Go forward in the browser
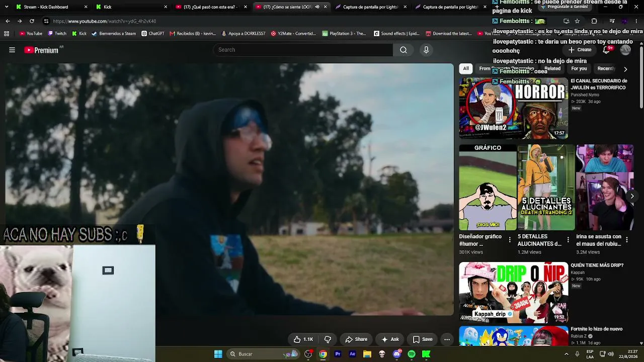 tap(20, 21)
